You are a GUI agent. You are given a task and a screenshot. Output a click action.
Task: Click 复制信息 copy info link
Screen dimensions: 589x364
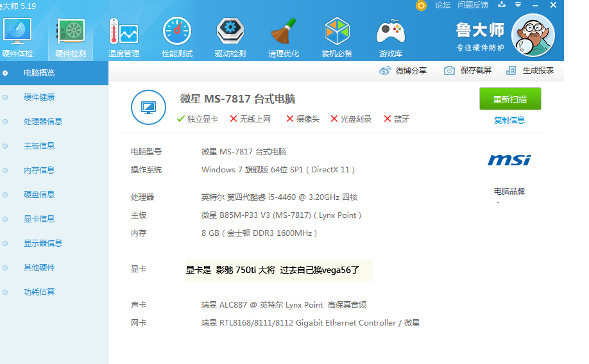(509, 120)
